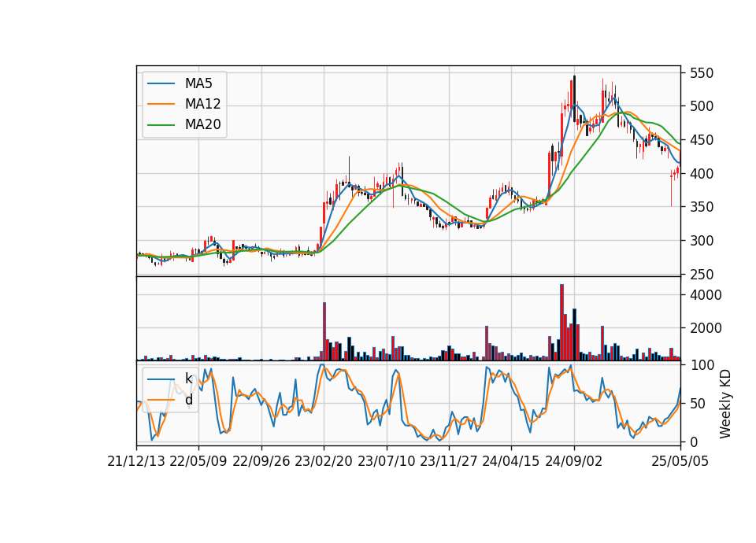Image resolution: width=756 pixels, height=543 pixels.
Task: Click the 23/11/27 date tick label
Action: click(x=449, y=461)
